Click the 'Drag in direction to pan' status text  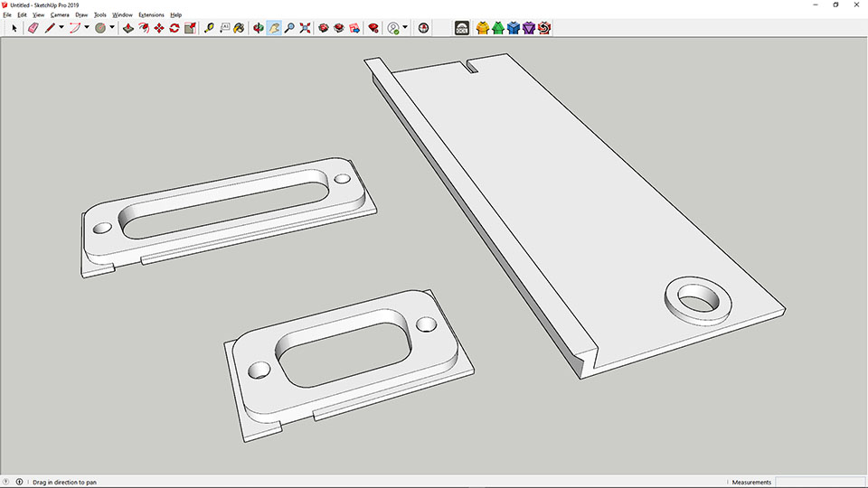tap(64, 483)
